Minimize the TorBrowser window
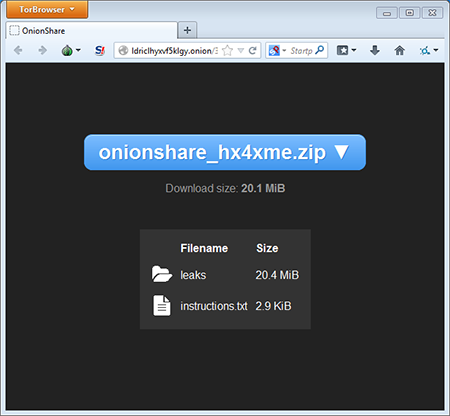 pos(387,13)
